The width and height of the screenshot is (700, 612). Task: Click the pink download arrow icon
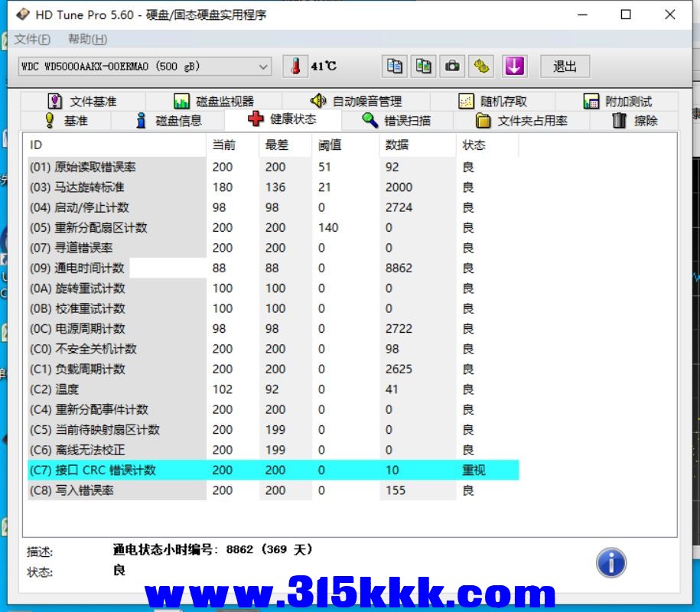click(515, 67)
